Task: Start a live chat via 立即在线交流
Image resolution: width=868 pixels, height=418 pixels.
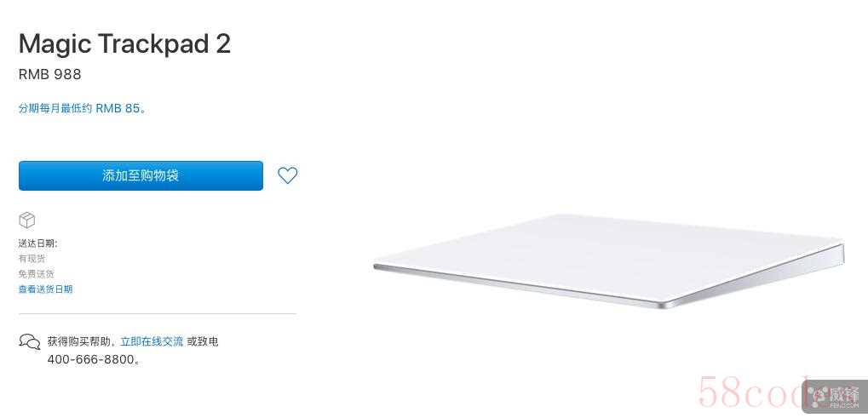Action: [152, 341]
